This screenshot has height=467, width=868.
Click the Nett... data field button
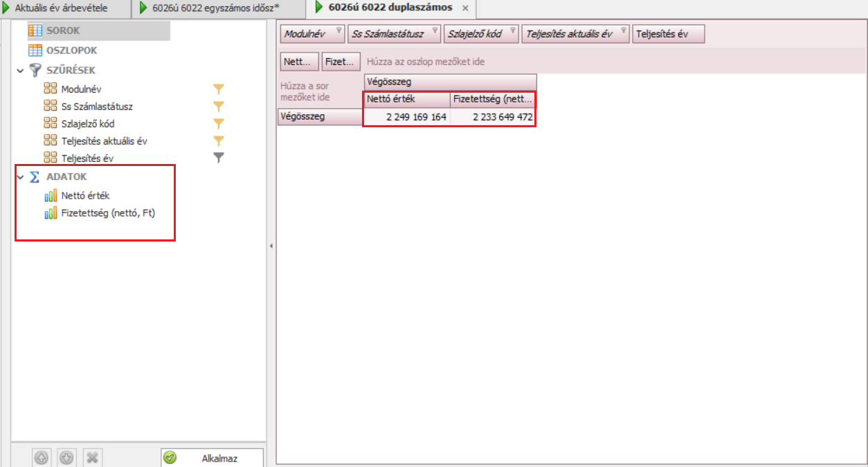tap(300, 62)
